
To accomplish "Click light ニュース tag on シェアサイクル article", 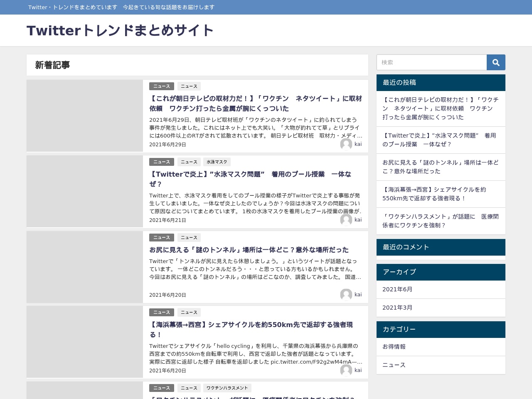I will point(189,313).
